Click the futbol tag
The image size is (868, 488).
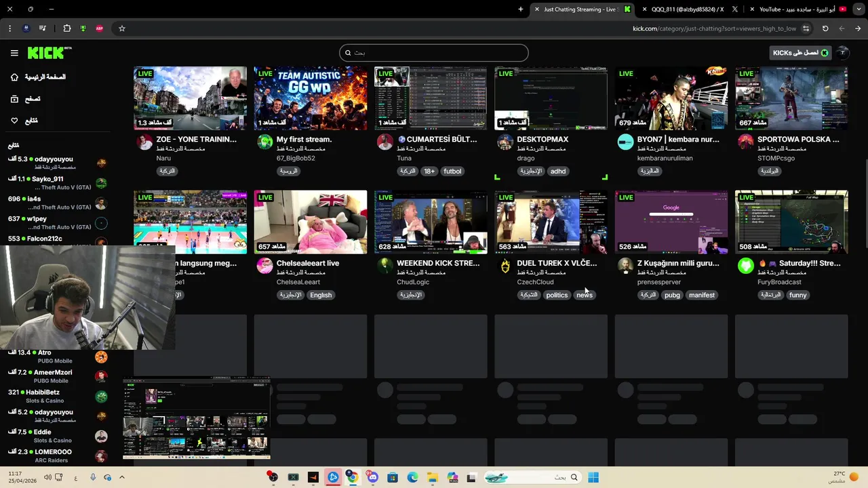[452, 171]
